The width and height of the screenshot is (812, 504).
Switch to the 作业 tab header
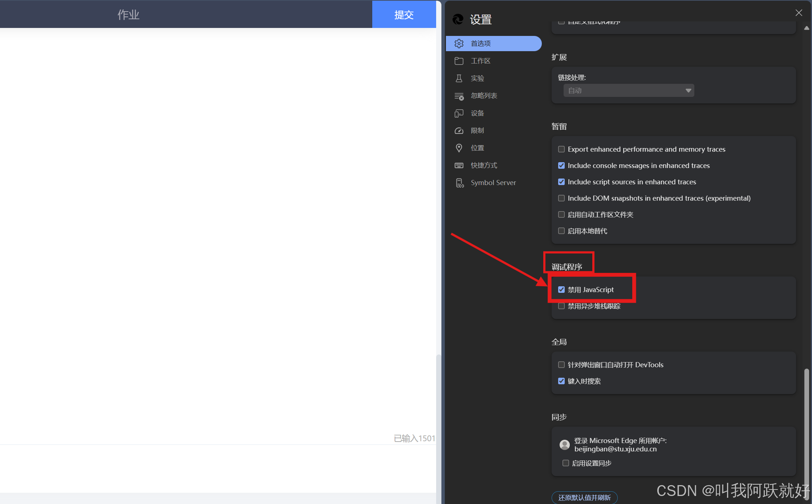pyautogui.click(x=128, y=15)
